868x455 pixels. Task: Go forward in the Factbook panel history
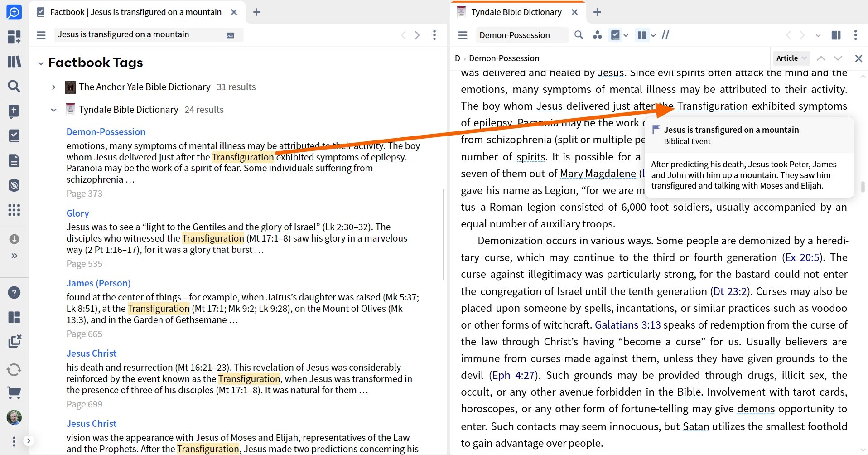tap(417, 35)
